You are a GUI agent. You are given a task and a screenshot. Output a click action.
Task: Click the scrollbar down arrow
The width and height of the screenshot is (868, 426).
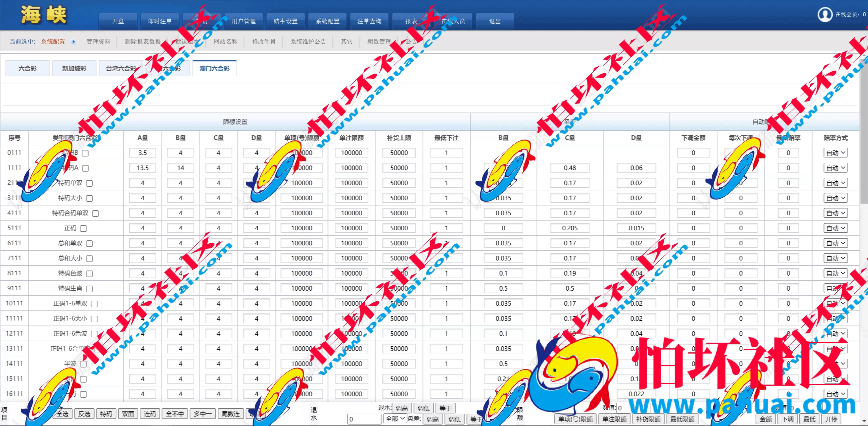[864, 421]
